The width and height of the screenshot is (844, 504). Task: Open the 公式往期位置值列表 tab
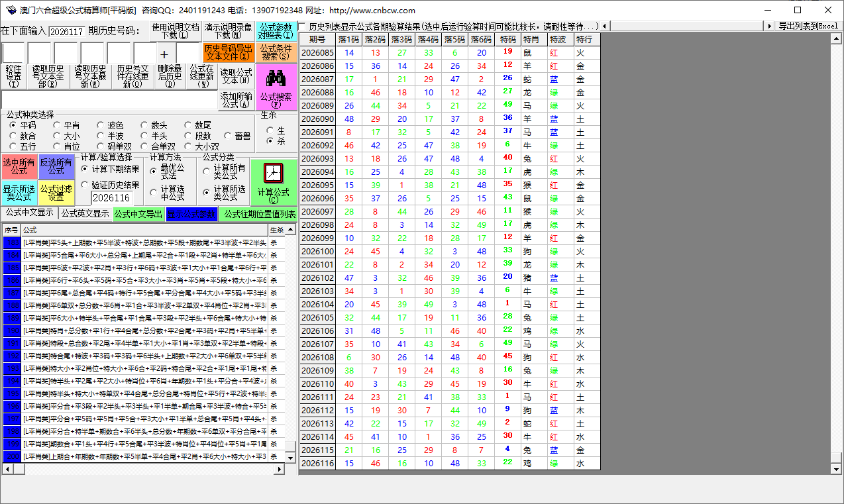(260, 214)
